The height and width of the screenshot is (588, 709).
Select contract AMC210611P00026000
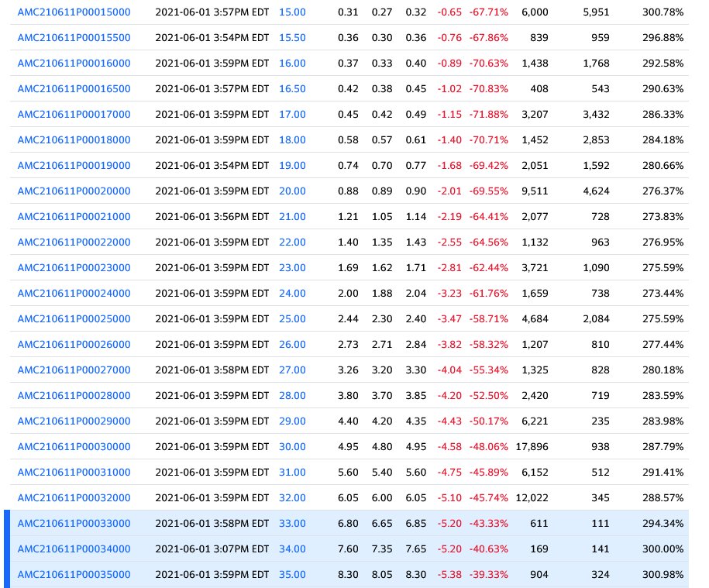pyautogui.click(x=74, y=344)
